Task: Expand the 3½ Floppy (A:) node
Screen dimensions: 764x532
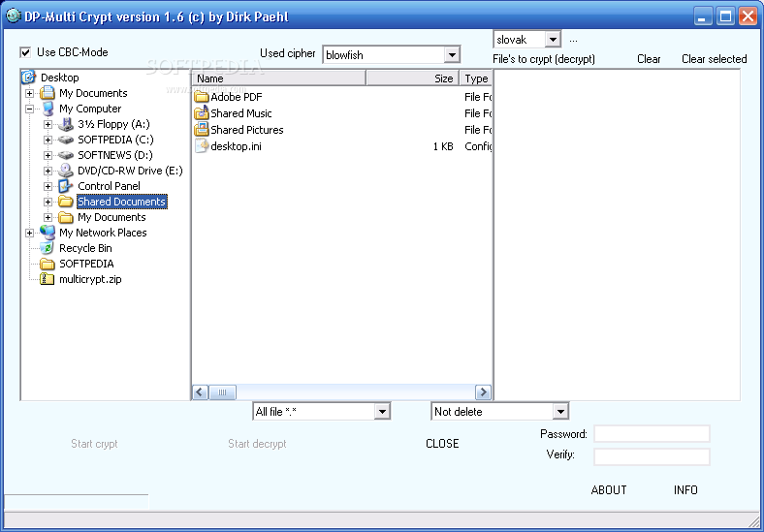Action: pyautogui.click(x=48, y=124)
